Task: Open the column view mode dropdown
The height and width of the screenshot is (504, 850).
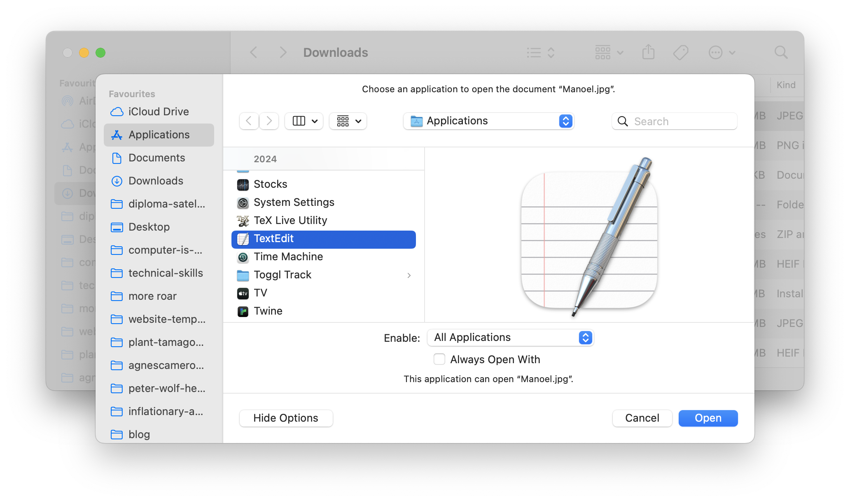Action: 304,121
